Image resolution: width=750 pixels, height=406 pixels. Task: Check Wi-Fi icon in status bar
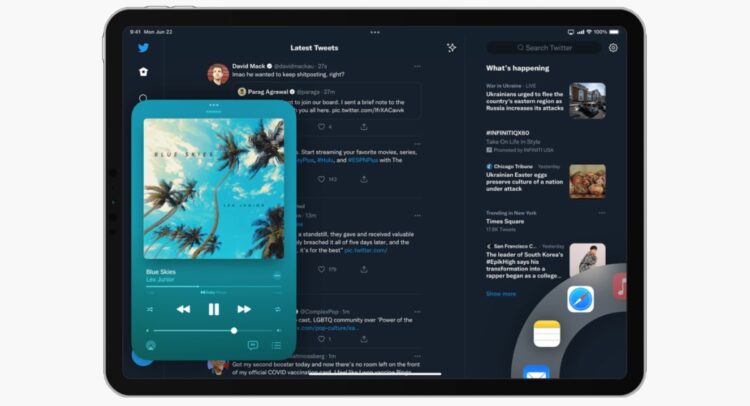point(589,32)
